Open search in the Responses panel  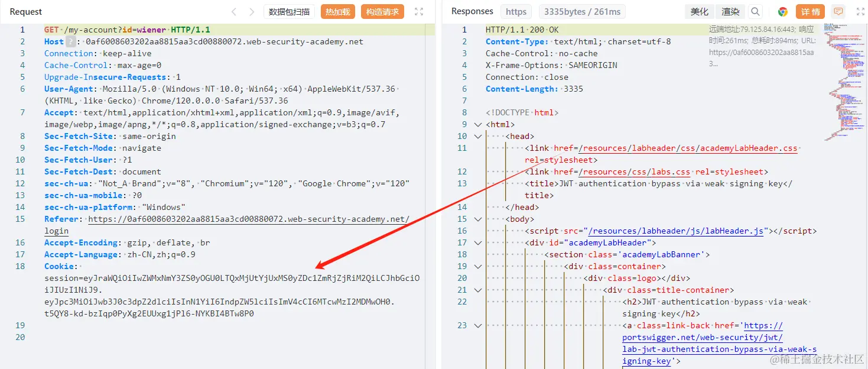[755, 12]
